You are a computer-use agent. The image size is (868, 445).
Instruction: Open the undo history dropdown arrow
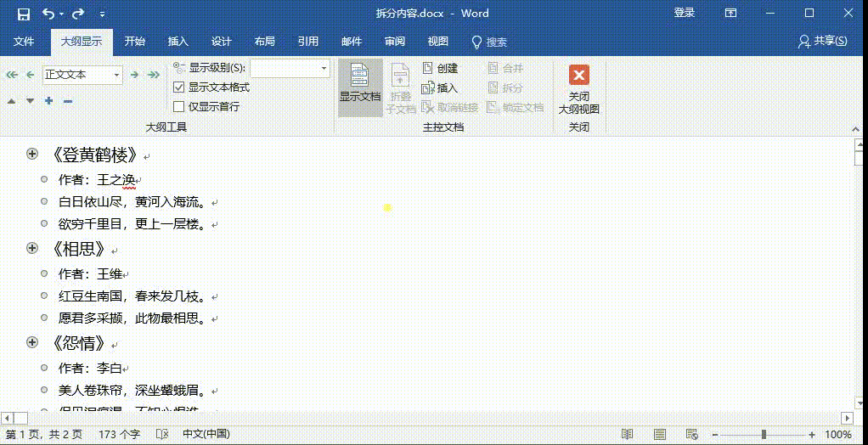pyautogui.click(x=61, y=14)
